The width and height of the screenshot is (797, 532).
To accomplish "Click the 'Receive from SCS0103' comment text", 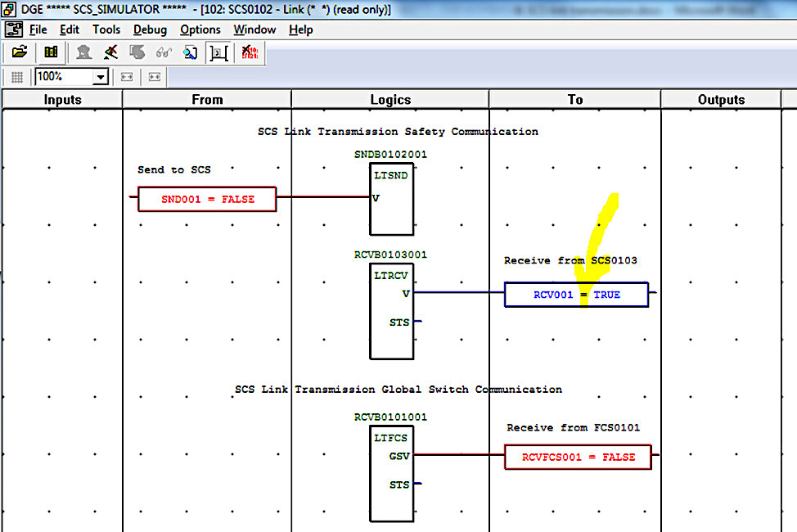I will point(570,260).
